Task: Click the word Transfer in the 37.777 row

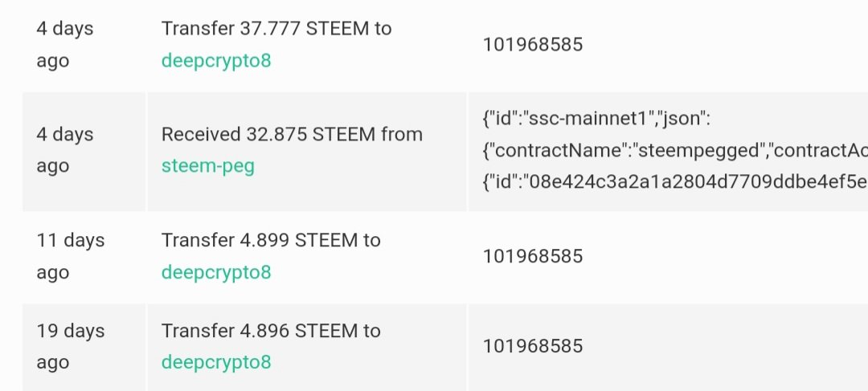Action: [198, 29]
